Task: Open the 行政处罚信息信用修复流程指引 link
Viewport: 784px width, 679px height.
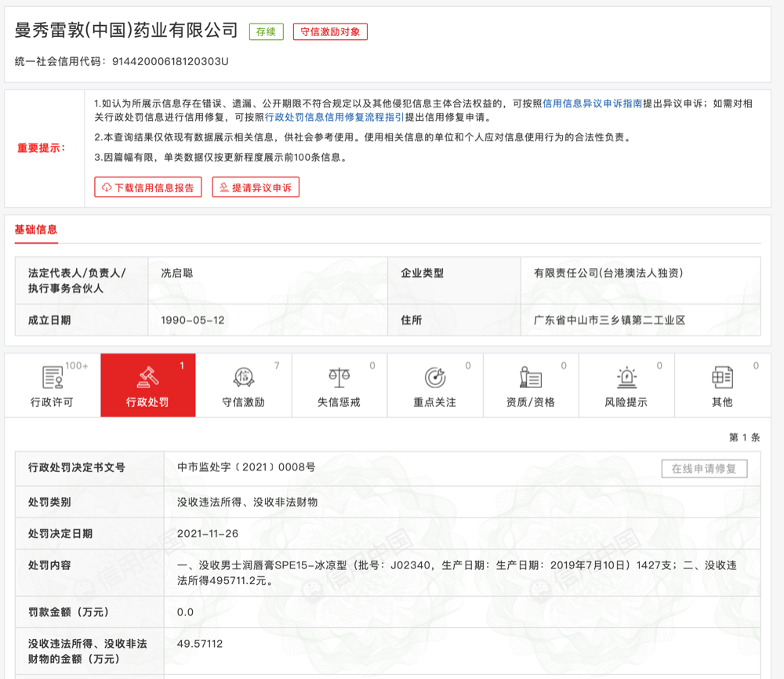Action: [x=335, y=118]
